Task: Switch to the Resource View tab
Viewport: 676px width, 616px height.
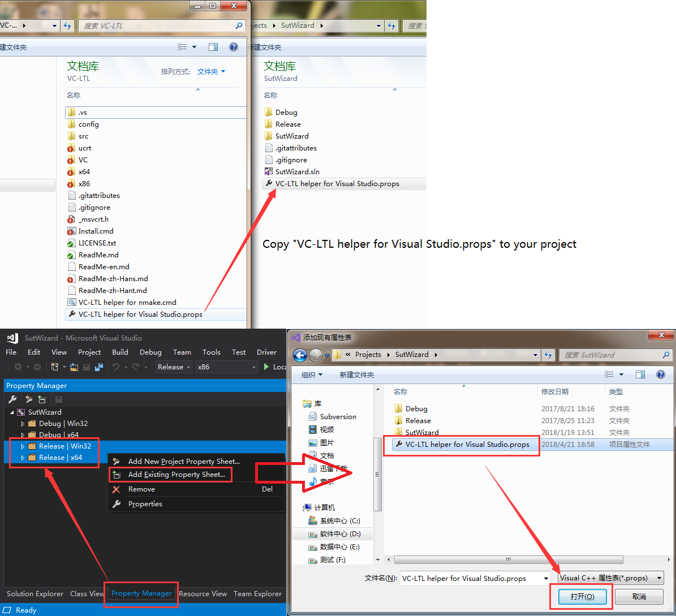Action: pyautogui.click(x=203, y=593)
